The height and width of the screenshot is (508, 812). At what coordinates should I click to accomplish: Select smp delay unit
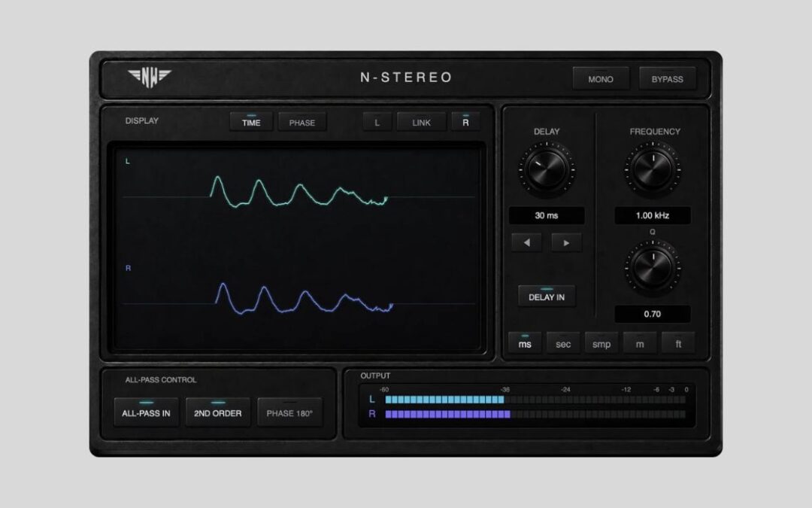coord(601,343)
